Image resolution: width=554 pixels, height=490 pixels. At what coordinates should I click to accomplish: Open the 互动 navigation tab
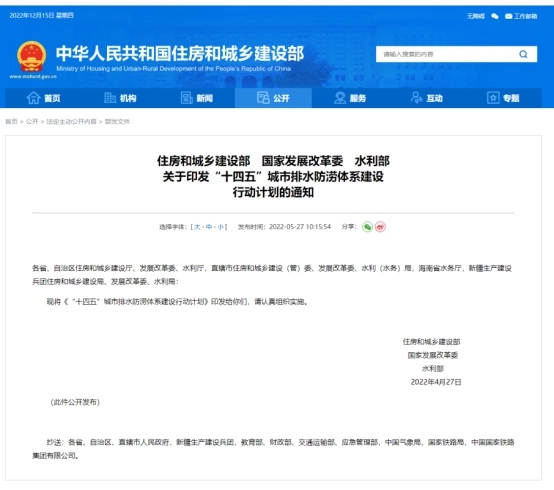click(x=427, y=98)
